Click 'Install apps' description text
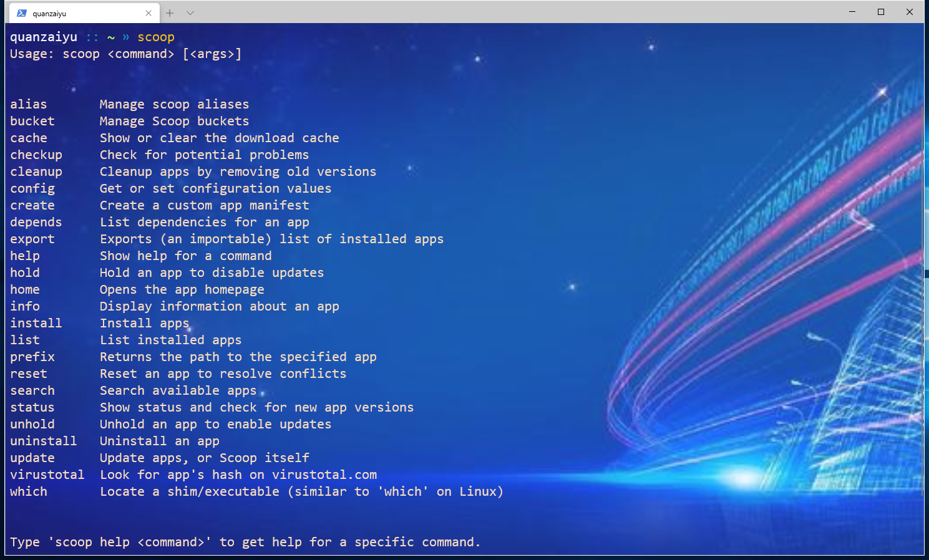Viewport: 929px width, 560px height. tap(145, 323)
